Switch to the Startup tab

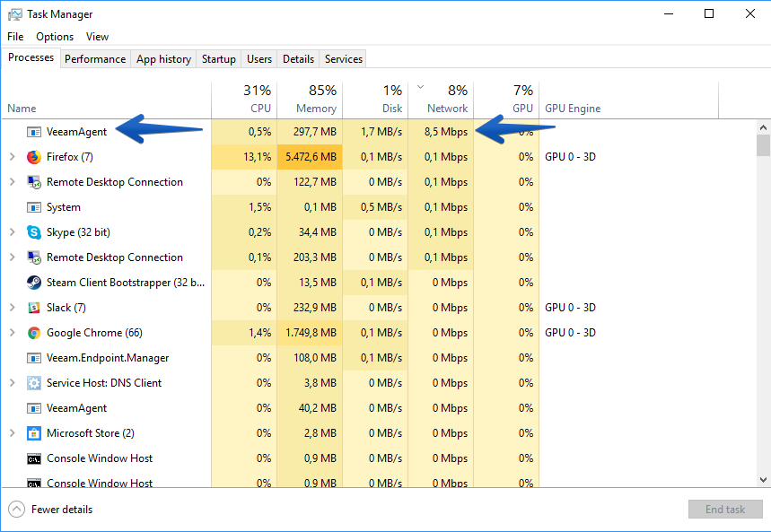(x=219, y=59)
